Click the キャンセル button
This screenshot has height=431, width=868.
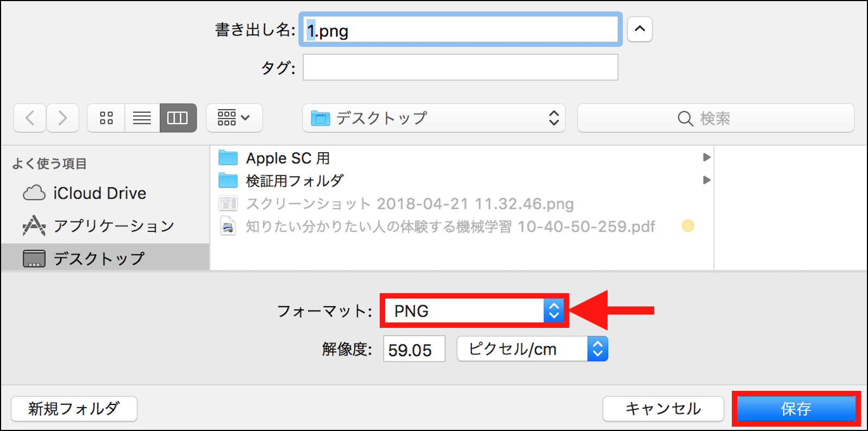[x=663, y=409]
